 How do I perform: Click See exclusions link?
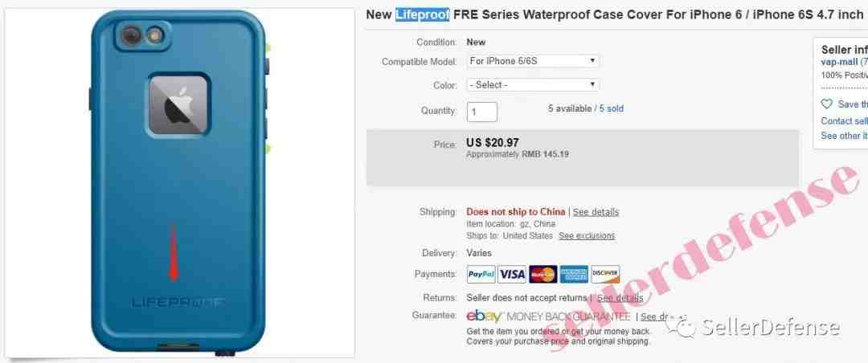[587, 236]
